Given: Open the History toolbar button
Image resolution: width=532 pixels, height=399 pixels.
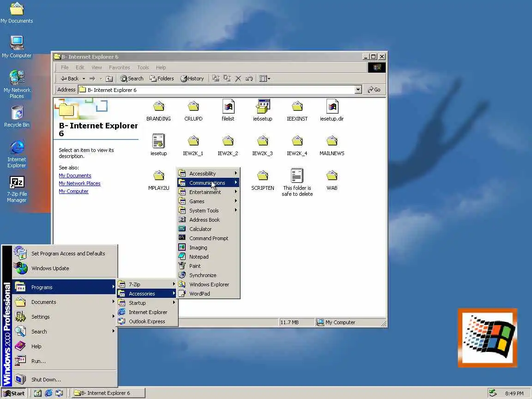Looking at the screenshot, I should 192,79.
